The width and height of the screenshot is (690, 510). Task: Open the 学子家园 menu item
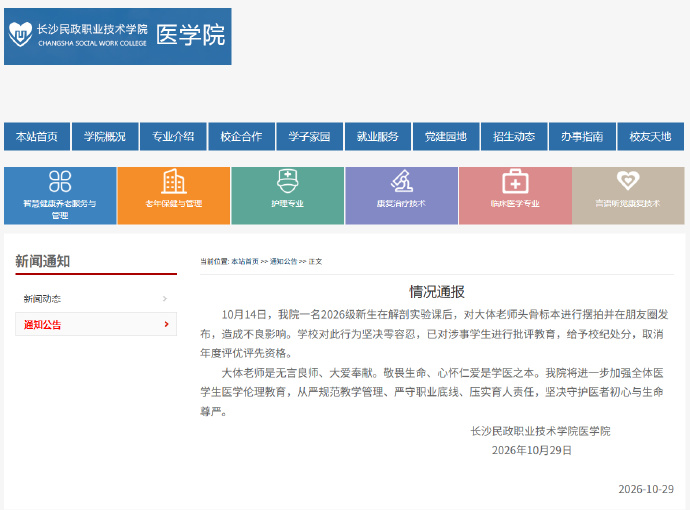(310, 136)
